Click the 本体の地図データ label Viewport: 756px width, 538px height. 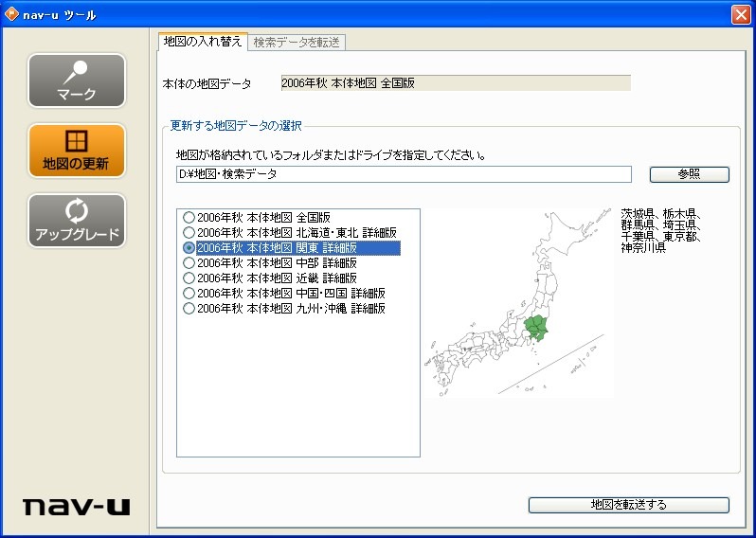click(x=207, y=84)
